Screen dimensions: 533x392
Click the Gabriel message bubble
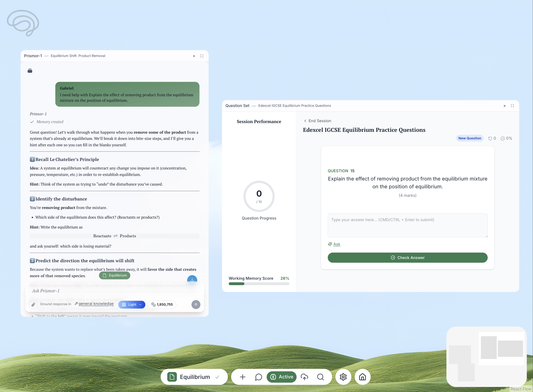[x=127, y=94]
